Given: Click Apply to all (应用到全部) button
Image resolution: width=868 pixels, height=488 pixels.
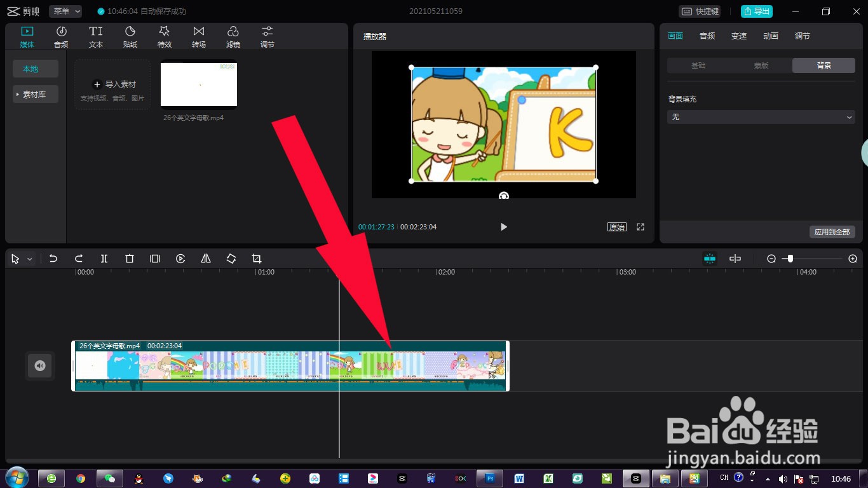Looking at the screenshot, I should 832,232.
